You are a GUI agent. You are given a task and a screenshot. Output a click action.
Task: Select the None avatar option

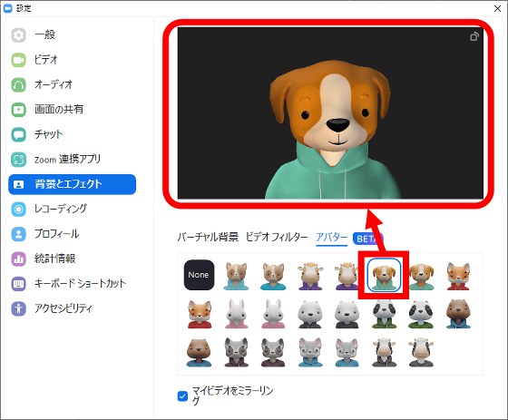pyautogui.click(x=199, y=275)
